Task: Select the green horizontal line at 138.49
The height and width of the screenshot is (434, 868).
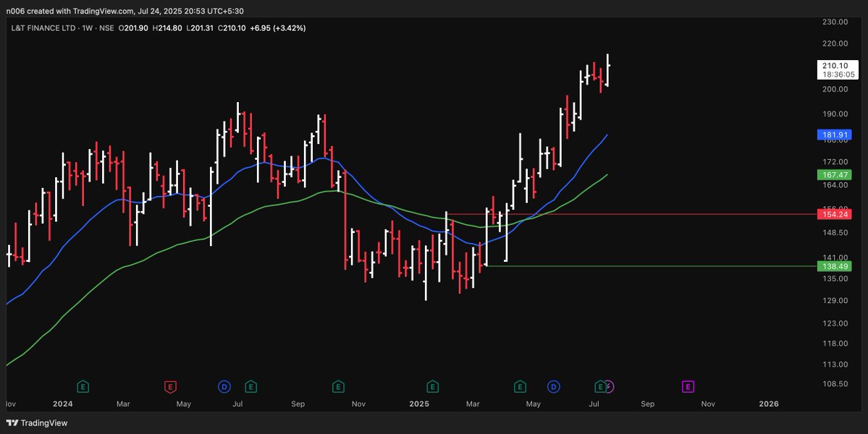Action: coord(650,266)
